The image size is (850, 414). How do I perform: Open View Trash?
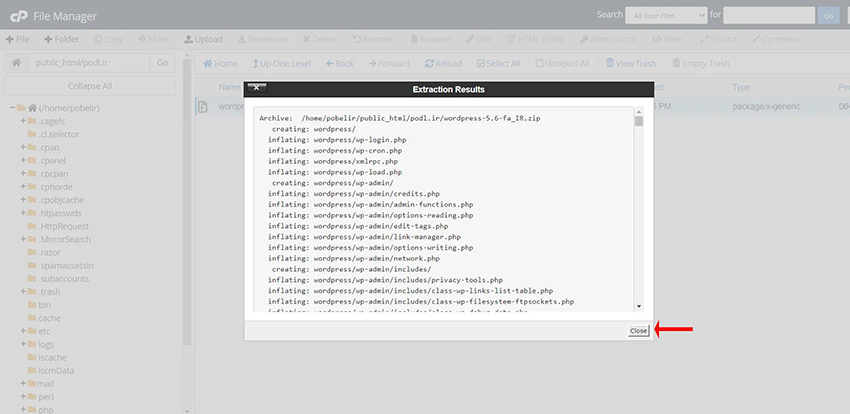[x=630, y=63]
